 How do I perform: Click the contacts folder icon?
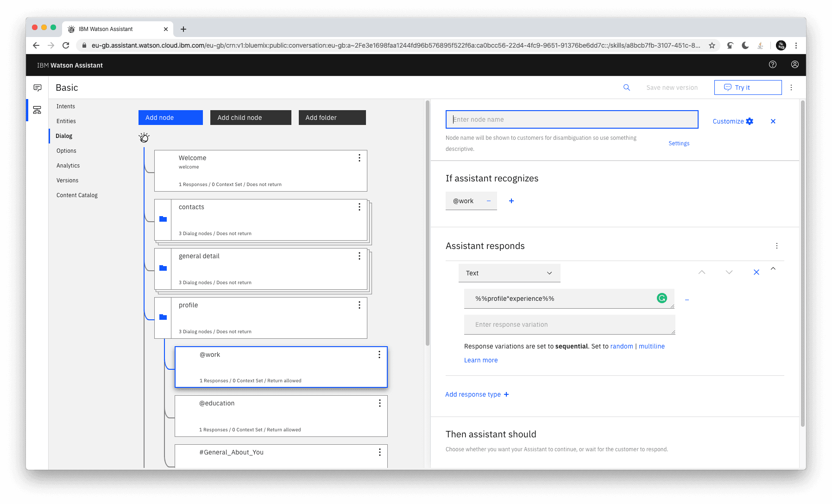(x=163, y=219)
